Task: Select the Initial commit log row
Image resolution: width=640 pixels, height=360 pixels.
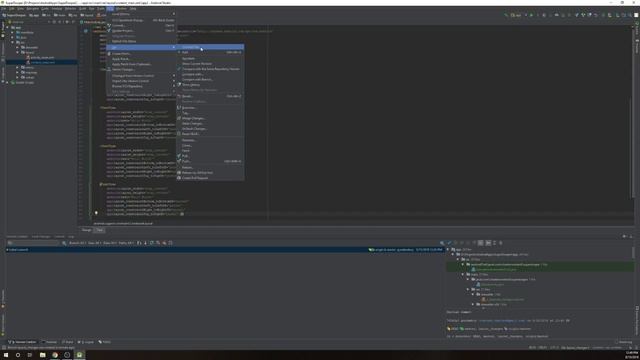Action: tap(224, 249)
